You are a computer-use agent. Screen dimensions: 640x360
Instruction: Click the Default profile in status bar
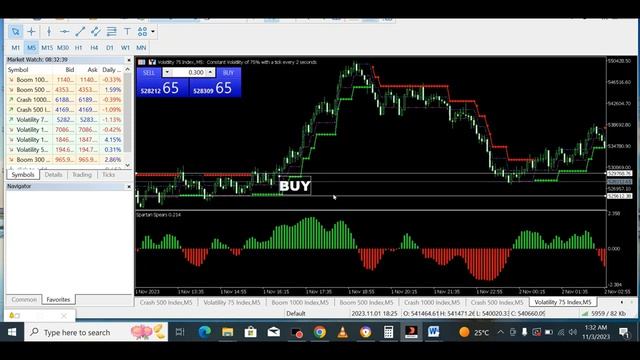coord(296,313)
